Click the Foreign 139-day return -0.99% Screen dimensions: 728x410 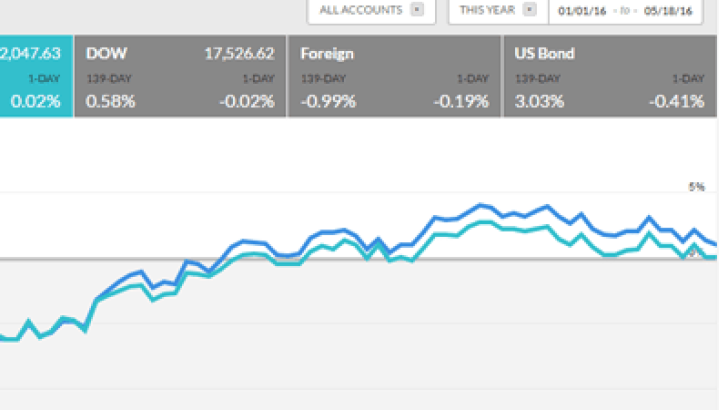pyautogui.click(x=328, y=101)
